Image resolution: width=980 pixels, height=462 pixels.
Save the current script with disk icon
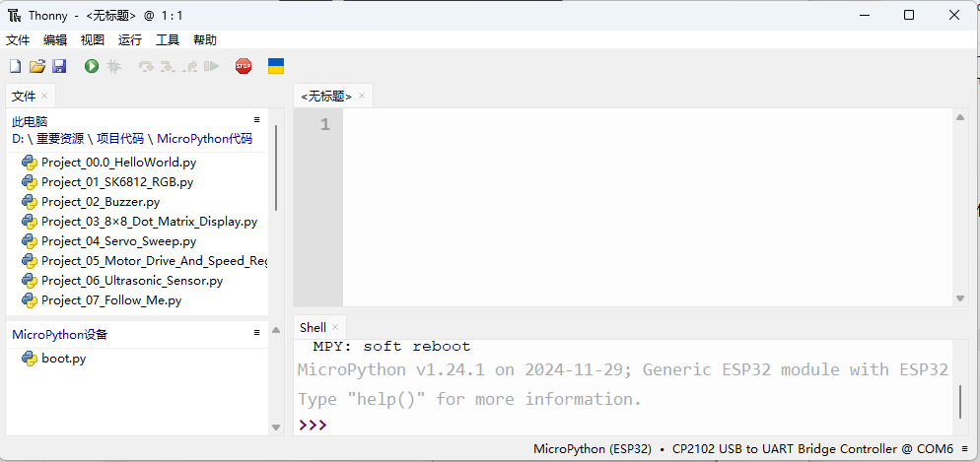point(59,66)
